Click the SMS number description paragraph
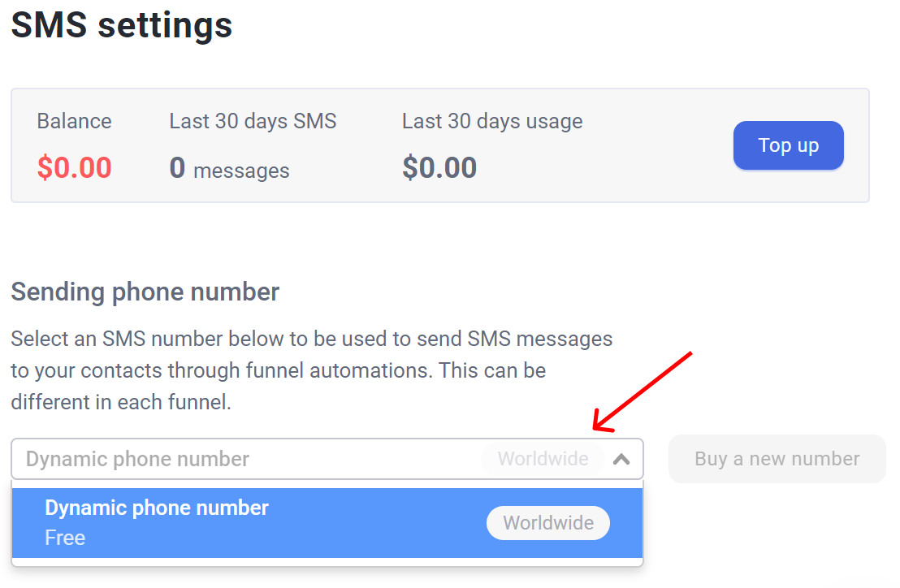The height and width of the screenshot is (588, 900). (311, 370)
